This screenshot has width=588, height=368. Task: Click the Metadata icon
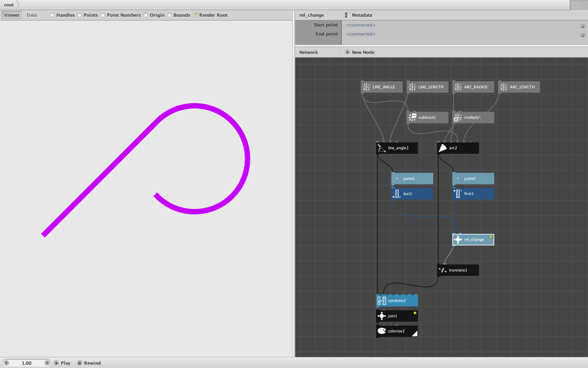[348, 15]
